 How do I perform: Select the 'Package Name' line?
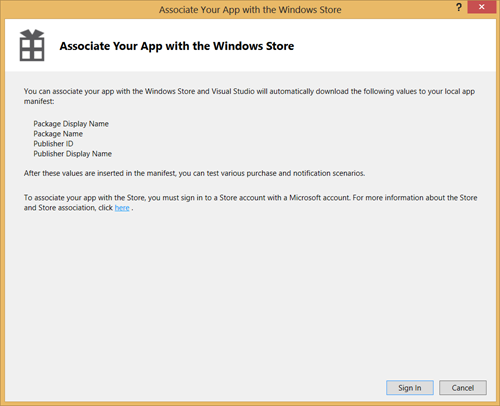58,134
